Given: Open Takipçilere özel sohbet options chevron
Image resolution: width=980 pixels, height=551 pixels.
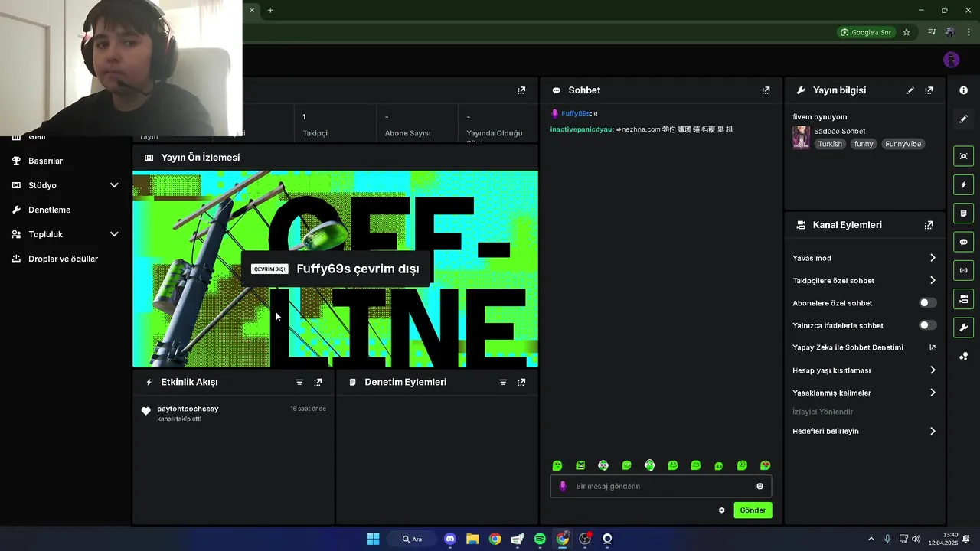Looking at the screenshot, I should click(x=933, y=280).
